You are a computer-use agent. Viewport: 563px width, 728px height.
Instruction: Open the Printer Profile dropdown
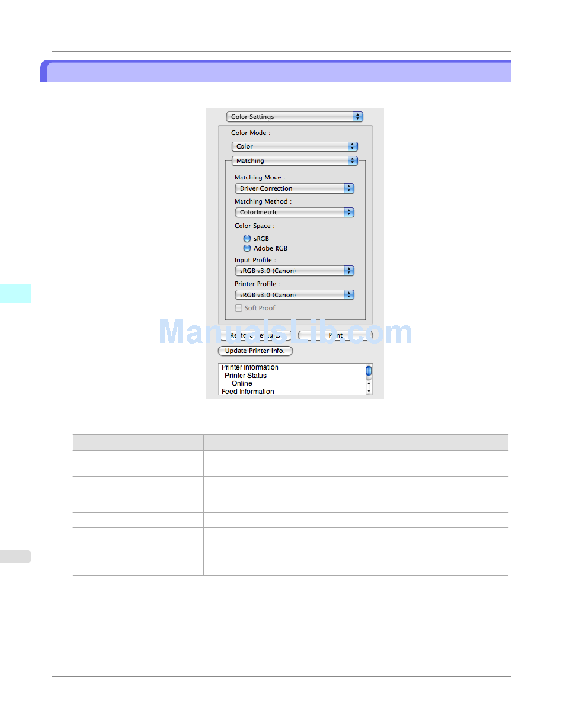click(295, 294)
